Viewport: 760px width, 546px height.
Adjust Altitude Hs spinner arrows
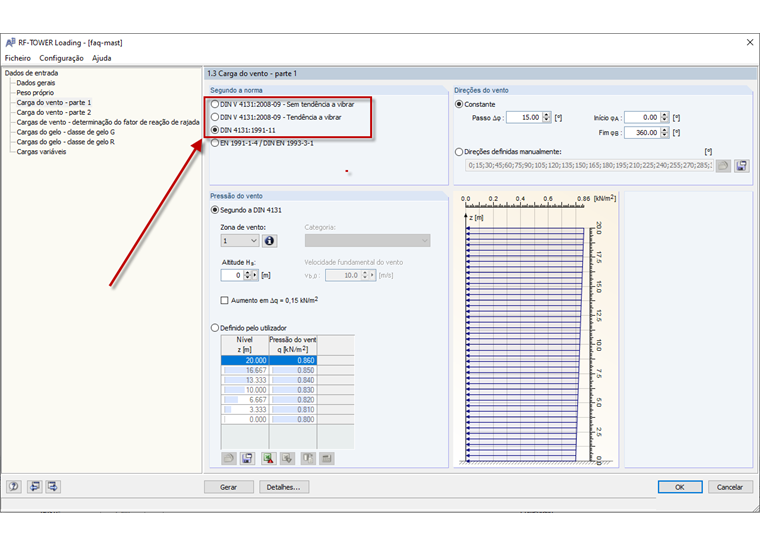247,275
